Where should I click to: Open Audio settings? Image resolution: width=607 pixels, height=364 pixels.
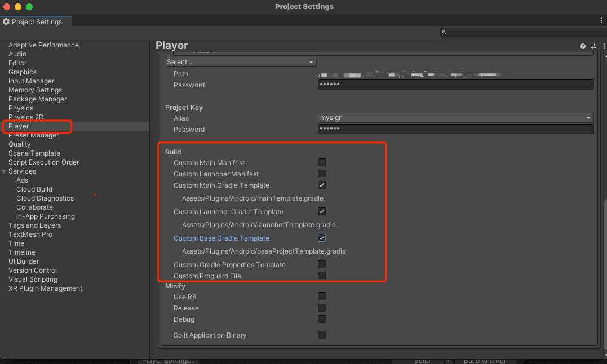[x=17, y=54]
